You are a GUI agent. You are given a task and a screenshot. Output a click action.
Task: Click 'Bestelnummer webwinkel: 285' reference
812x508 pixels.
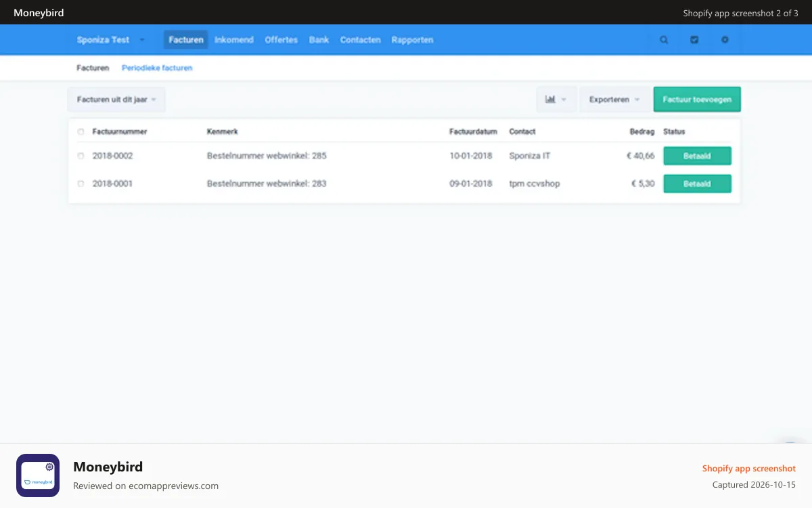coord(267,156)
